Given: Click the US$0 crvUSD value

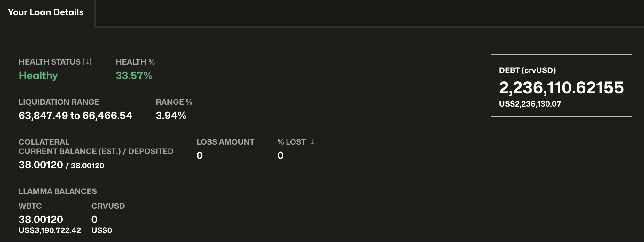Looking at the screenshot, I should click(101, 230).
